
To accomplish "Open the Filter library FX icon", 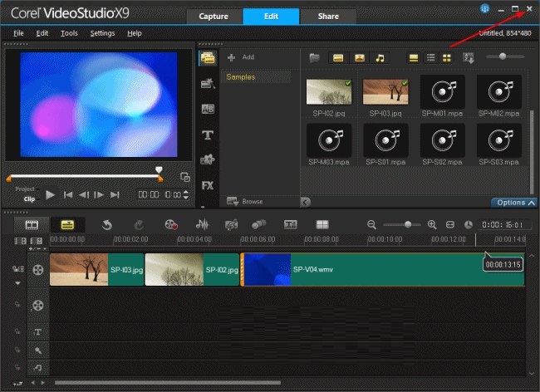I will pos(208,186).
